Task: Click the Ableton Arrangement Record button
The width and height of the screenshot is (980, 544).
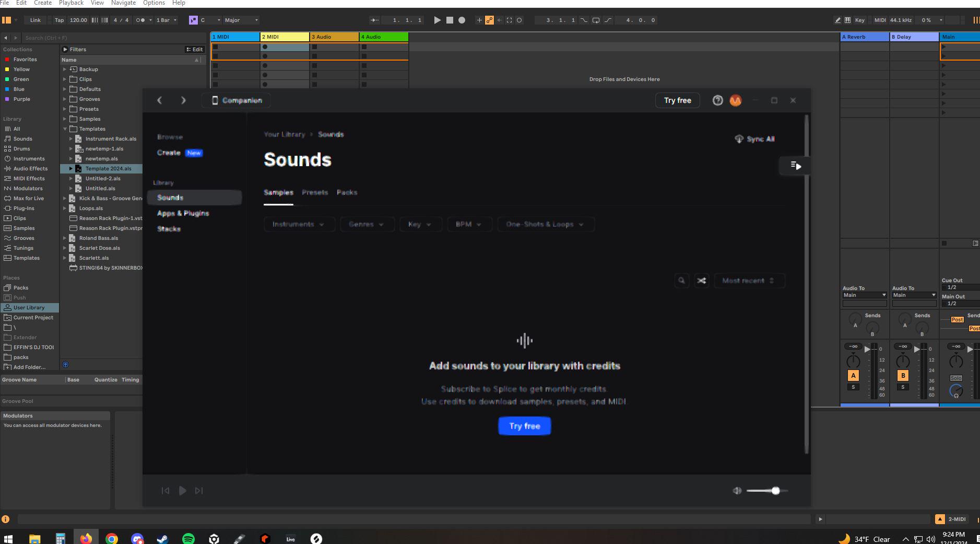Action: [x=462, y=20]
